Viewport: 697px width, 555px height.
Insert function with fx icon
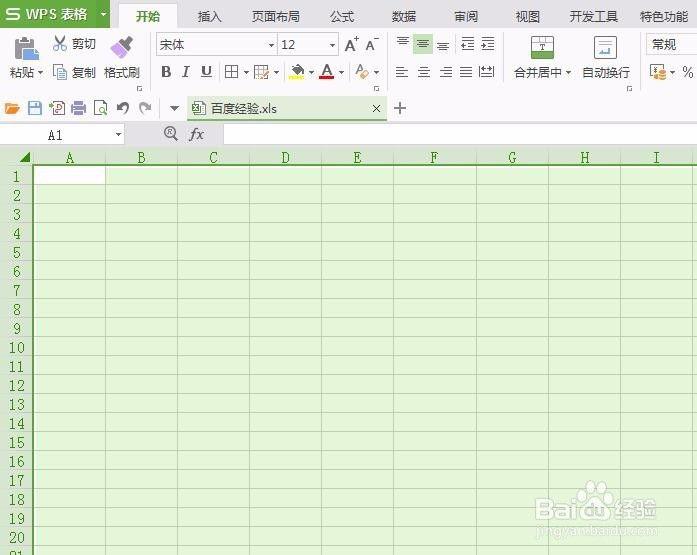click(196, 134)
